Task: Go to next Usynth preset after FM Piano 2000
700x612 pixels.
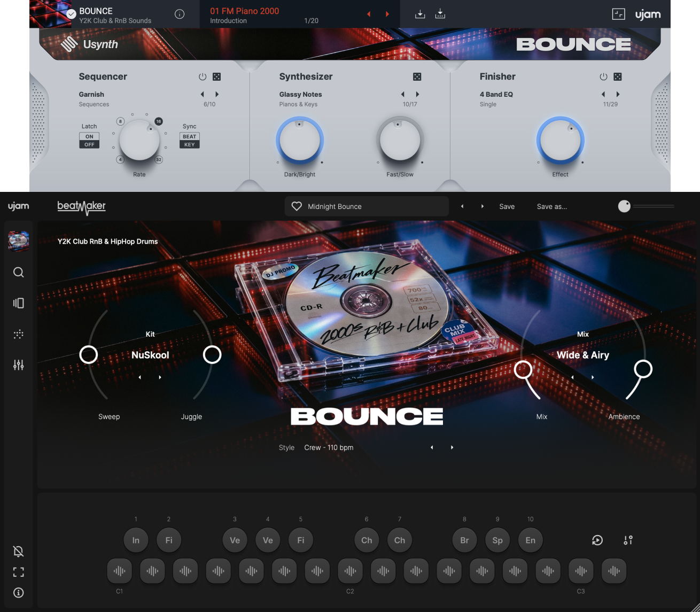Action: tap(387, 14)
